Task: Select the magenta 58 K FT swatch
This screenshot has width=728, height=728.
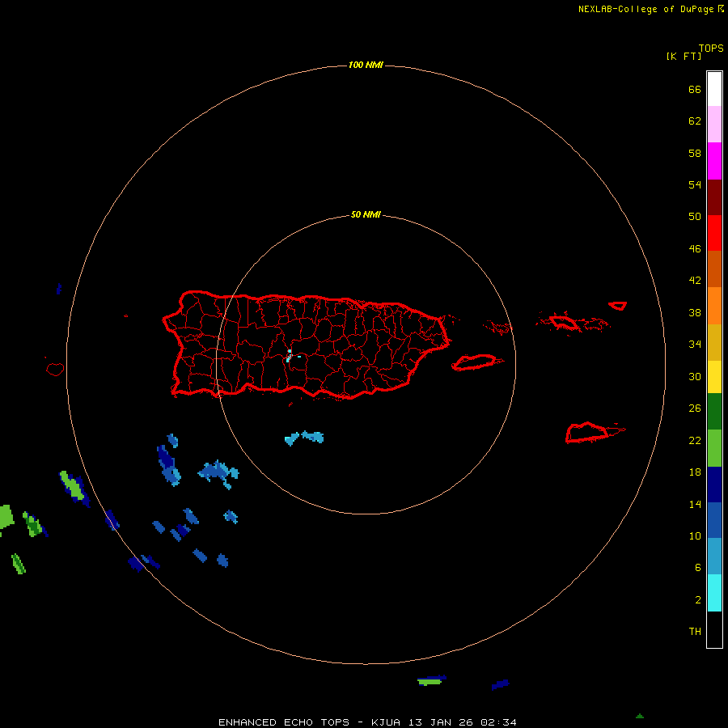Action: click(x=714, y=161)
